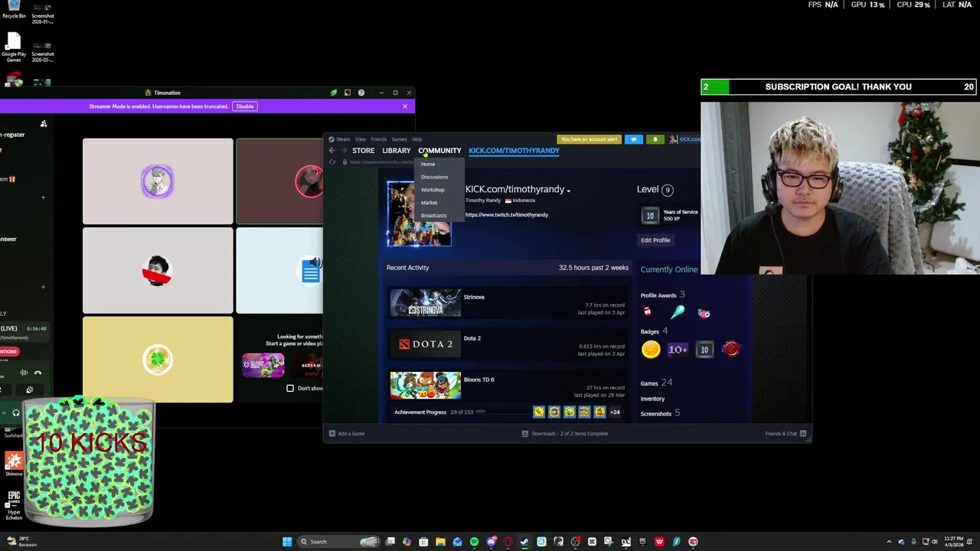Go back in Steam navigation
Viewport: 980px width, 551px height.
pos(332,151)
